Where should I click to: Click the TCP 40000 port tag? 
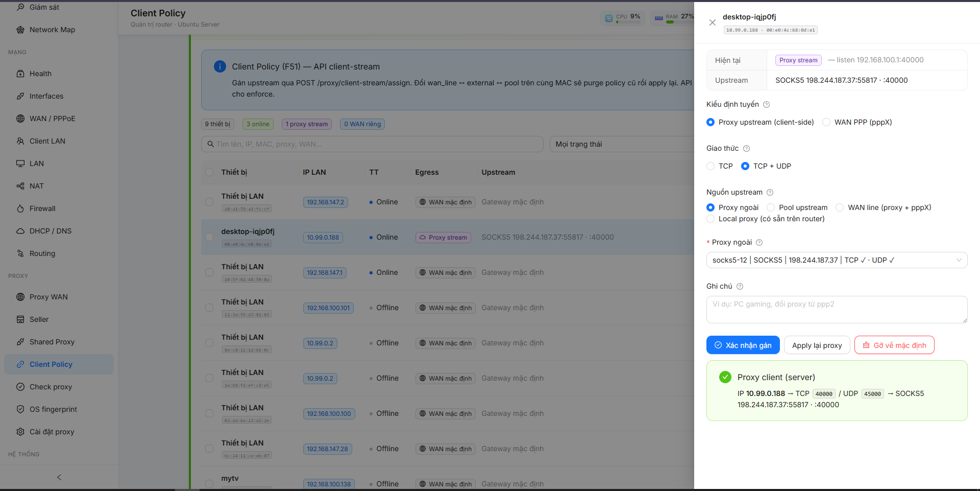(x=824, y=394)
